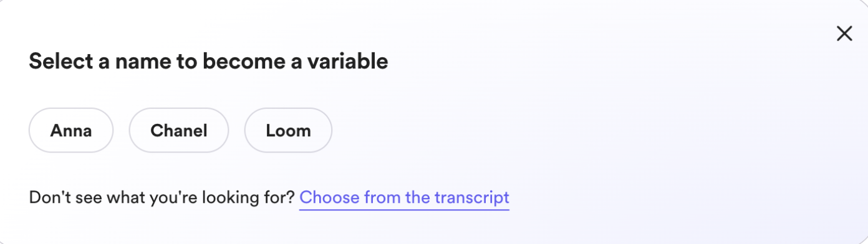Screen dimensions: 868x244
Task: Make Anna a variable
Action: pyautogui.click(x=71, y=130)
